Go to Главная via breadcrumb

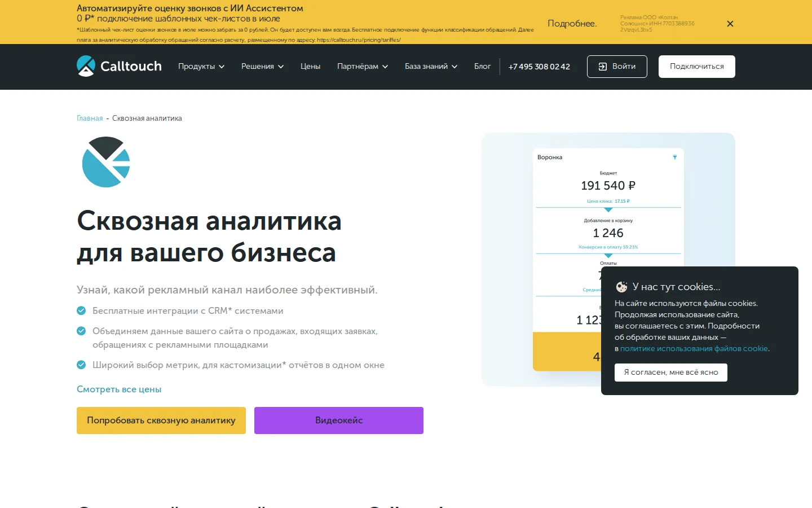click(90, 119)
